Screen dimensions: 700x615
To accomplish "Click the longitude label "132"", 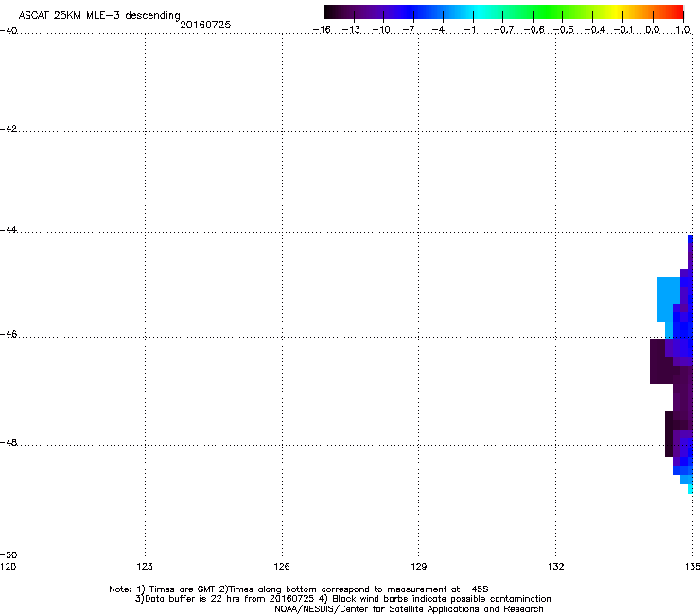I will pyautogui.click(x=556, y=567).
